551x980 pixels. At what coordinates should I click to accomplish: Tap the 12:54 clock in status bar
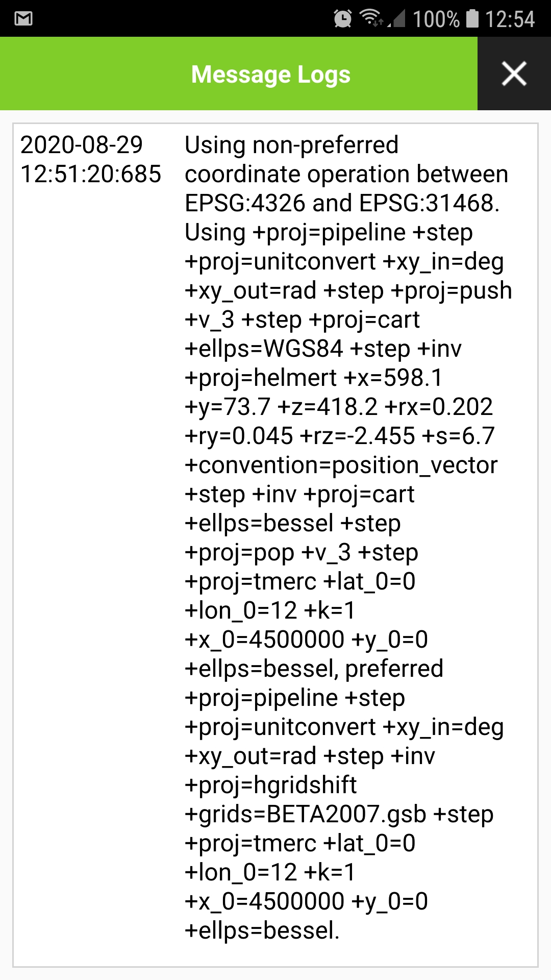[x=510, y=19]
